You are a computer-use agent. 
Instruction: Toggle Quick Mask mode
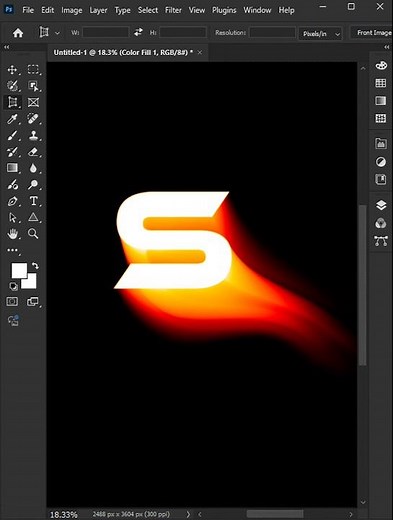click(x=12, y=302)
